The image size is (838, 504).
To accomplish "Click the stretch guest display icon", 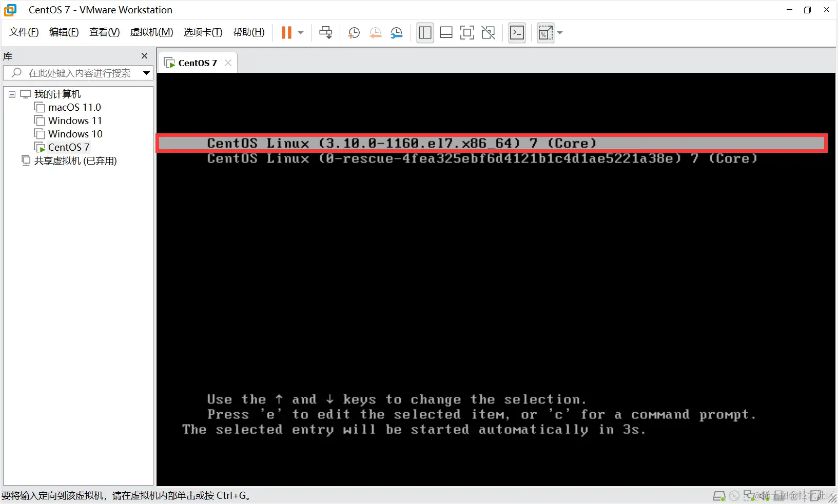I will (x=545, y=33).
